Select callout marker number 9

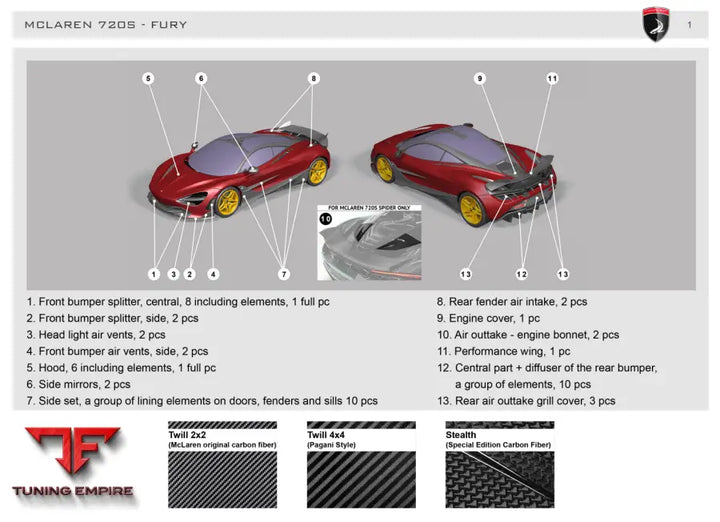pos(480,78)
